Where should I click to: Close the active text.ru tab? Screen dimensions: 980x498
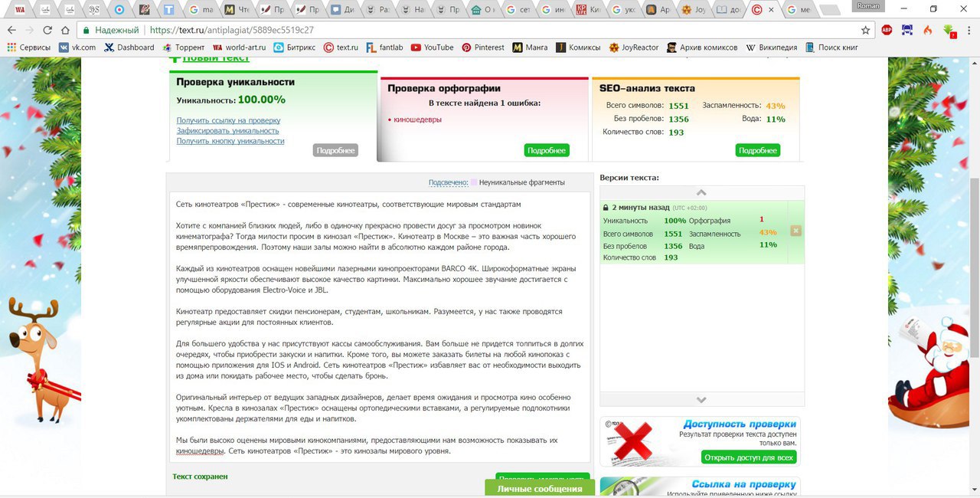(772, 10)
